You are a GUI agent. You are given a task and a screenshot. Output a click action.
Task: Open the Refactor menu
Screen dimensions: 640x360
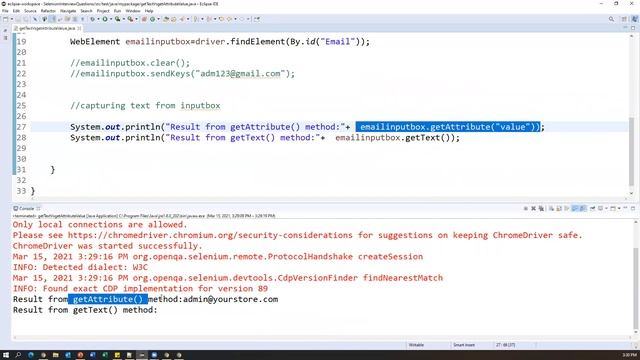pos(48,11)
